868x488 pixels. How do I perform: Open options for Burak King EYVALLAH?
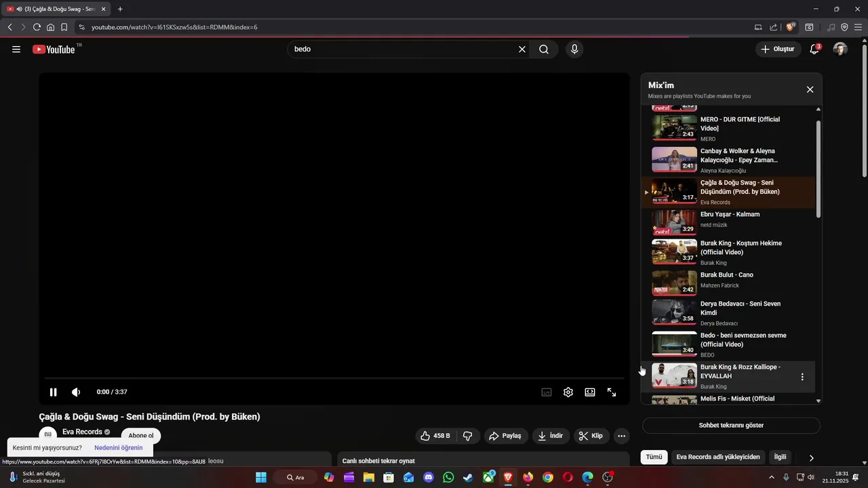click(x=802, y=377)
